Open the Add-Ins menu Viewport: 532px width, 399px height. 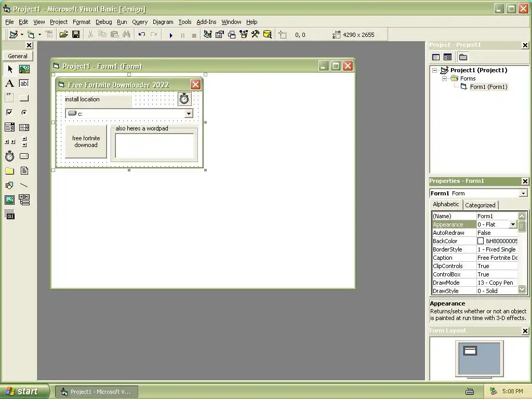click(206, 22)
